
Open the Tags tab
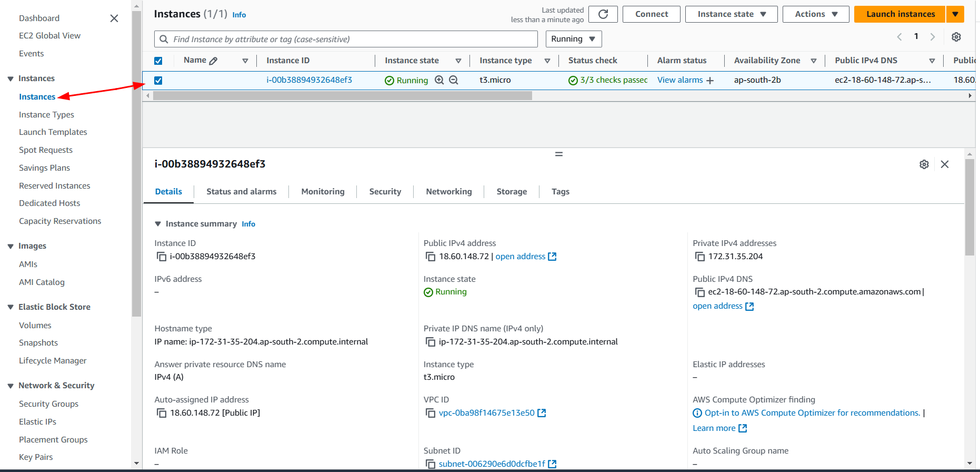coord(561,192)
